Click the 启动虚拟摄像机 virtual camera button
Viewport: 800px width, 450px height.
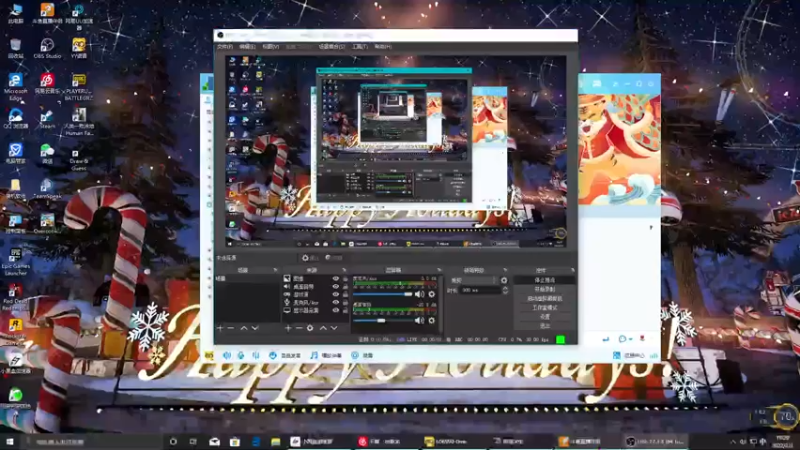545,298
